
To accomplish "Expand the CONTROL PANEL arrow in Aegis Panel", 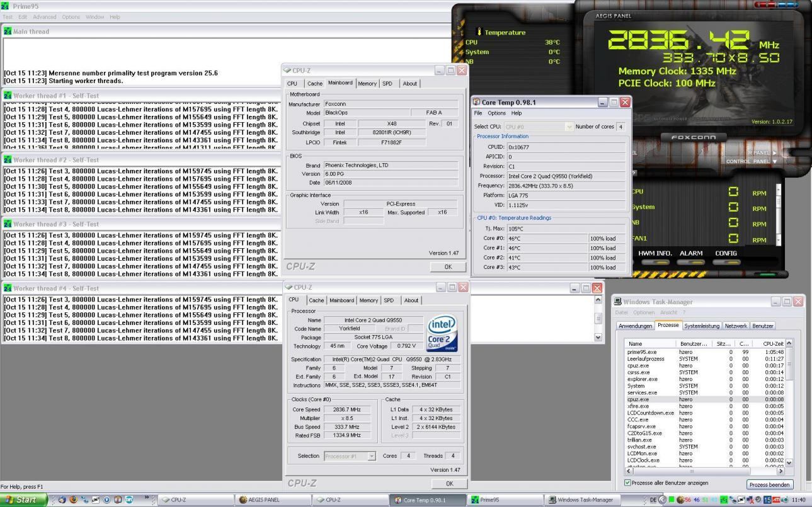I will [x=774, y=161].
